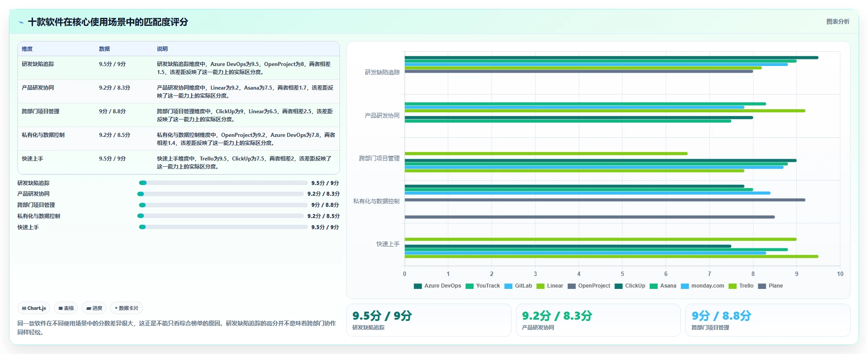Click description mentioning OpenProject为9.2

click(246, 139)
